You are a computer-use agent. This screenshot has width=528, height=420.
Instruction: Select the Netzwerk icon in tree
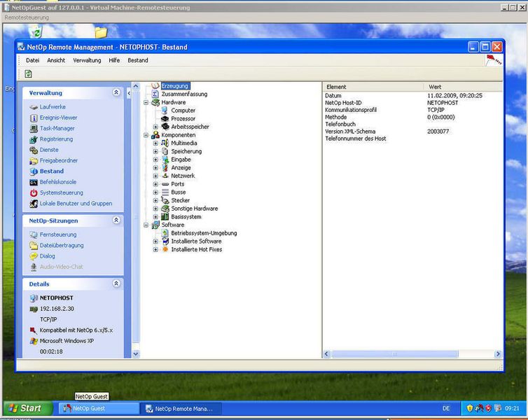[x=165, y=176]
